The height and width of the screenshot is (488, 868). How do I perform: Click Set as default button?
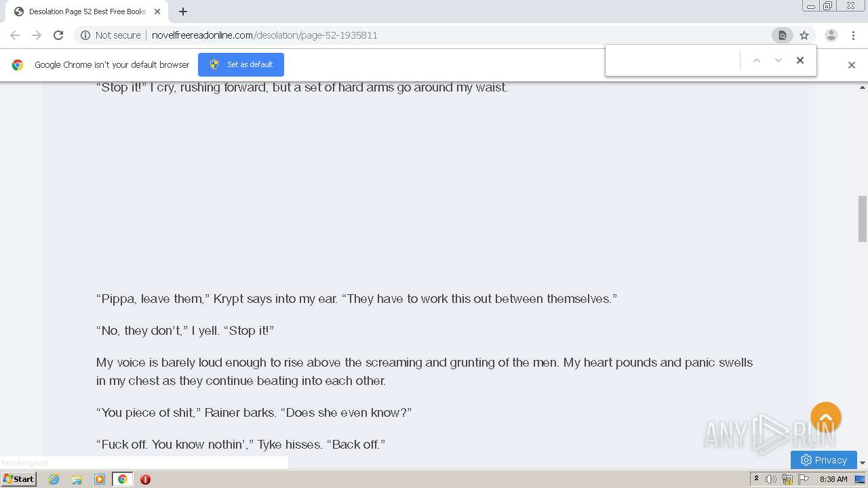pyautogui.click(x=241, y=64)
